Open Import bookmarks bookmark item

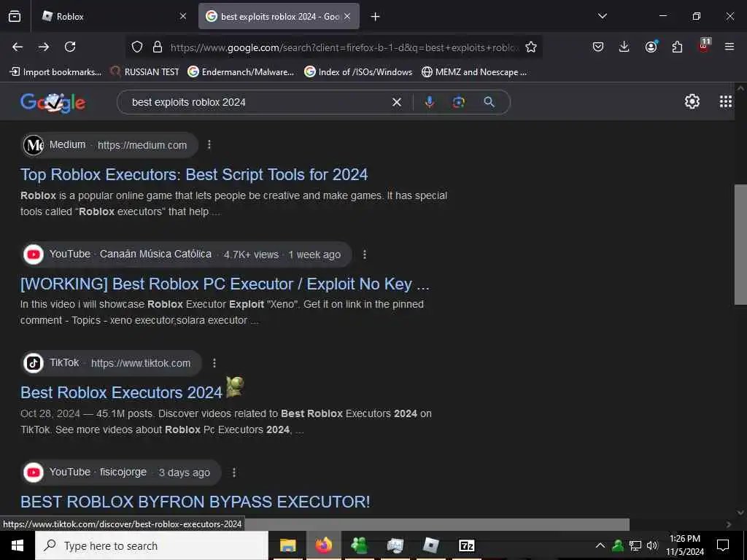point(55,72)
